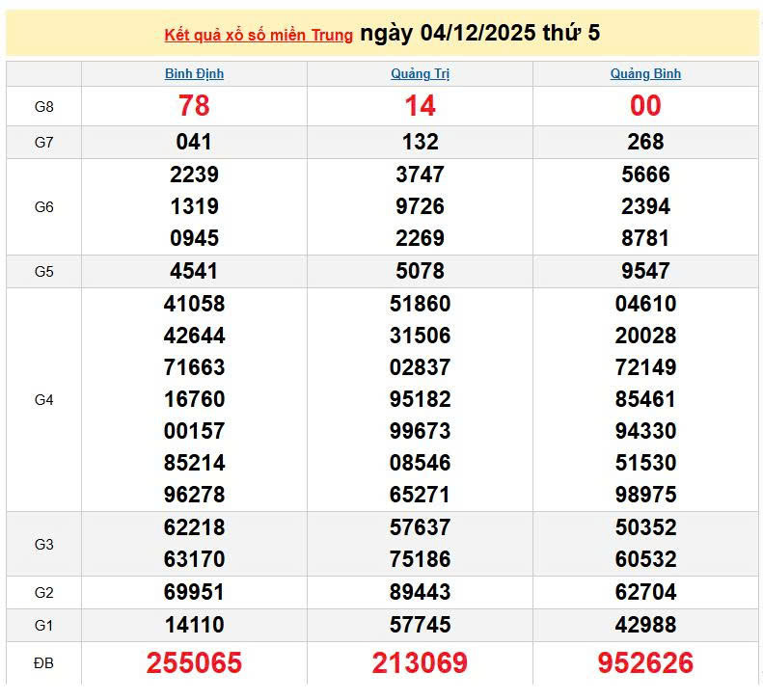This screenshot has width=763, height=700.
Task: Select the G7 row label
Action: click(43, 143)
